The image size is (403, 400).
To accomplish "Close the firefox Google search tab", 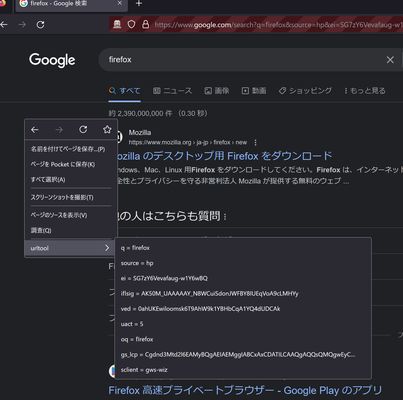I will coord(120,3).
